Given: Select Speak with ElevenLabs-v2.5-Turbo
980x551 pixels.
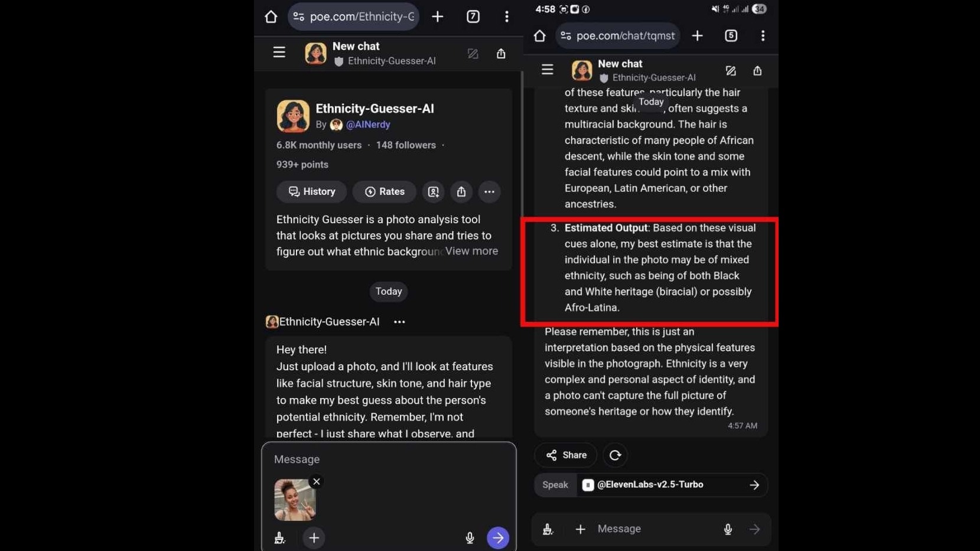Looking at the screenshot, I should click(651, 485).
